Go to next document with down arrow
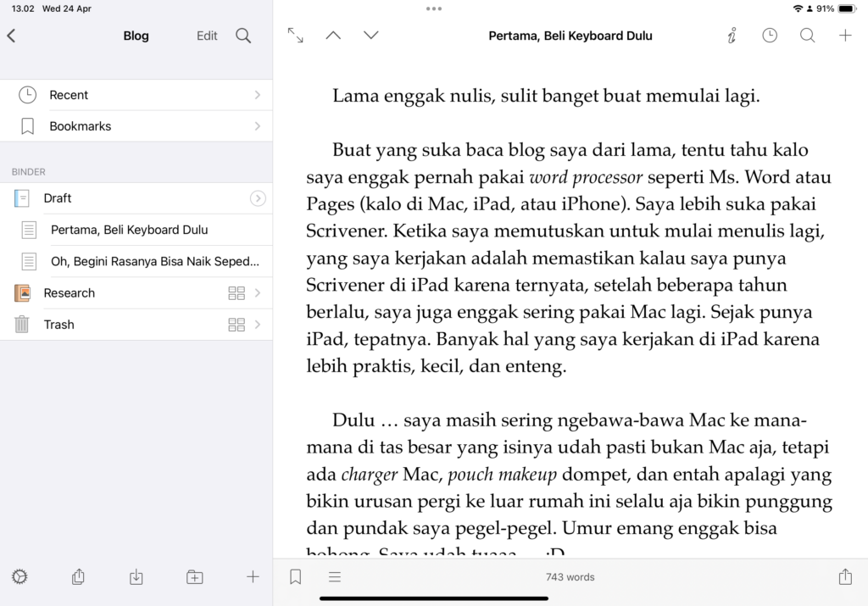 coord(371,36)
